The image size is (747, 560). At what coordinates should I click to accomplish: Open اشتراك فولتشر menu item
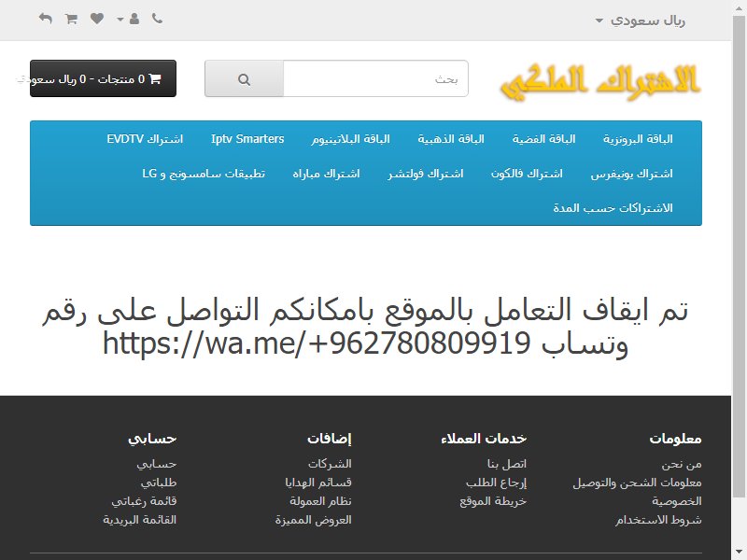coord(426,174)
